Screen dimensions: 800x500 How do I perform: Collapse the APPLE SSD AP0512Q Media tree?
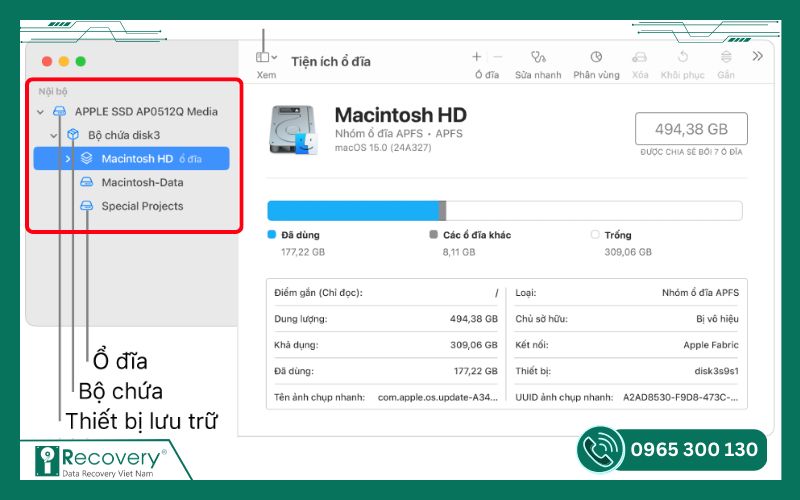(40, 112)
